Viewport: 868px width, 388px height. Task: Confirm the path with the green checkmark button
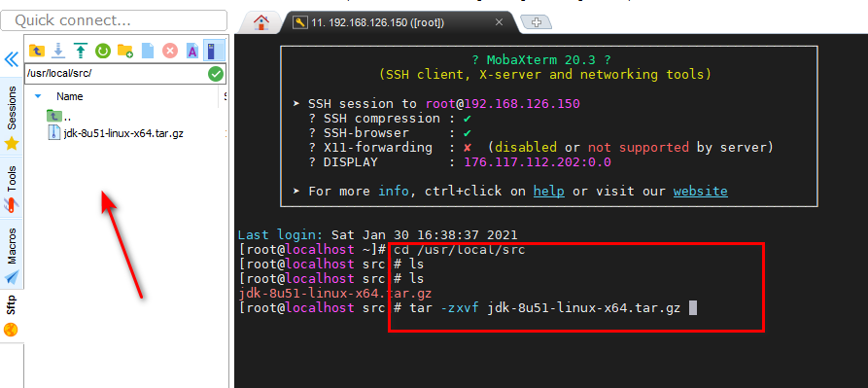point(216,74)
